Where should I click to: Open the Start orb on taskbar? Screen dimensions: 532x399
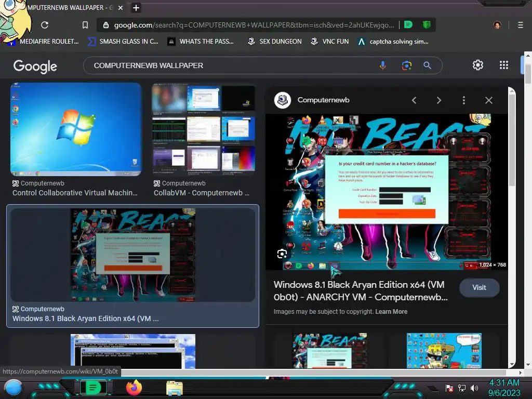pyautogui.click(x=13, y=388)
